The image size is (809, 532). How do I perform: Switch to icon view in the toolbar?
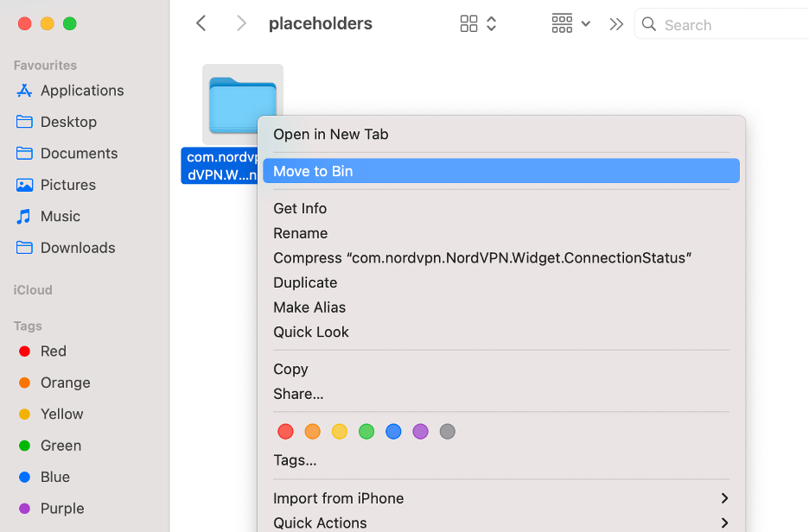468,23
